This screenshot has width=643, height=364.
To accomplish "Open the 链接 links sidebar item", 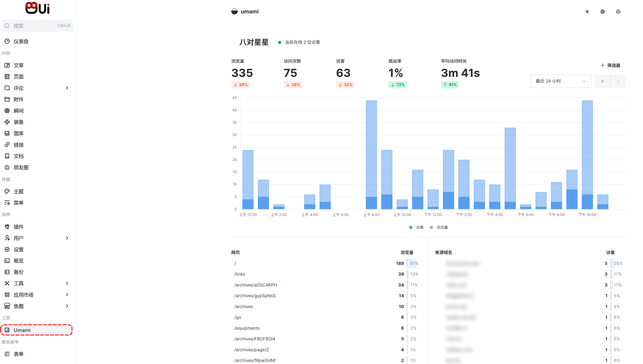I will 19,145.
